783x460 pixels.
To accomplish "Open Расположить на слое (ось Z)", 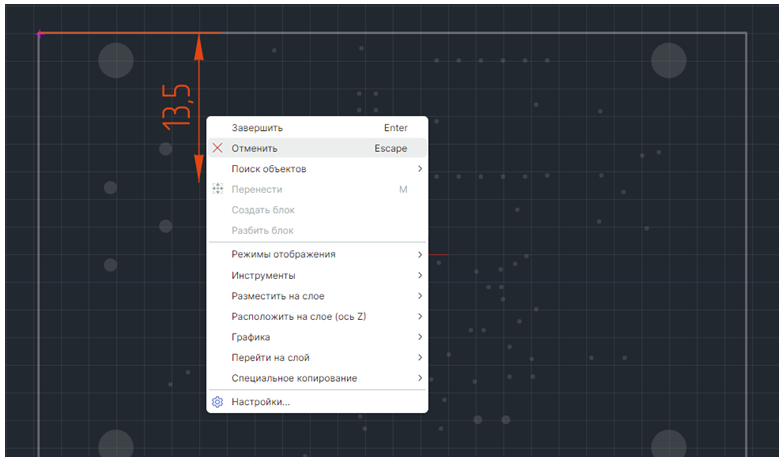I will click(x=317, y=316).
